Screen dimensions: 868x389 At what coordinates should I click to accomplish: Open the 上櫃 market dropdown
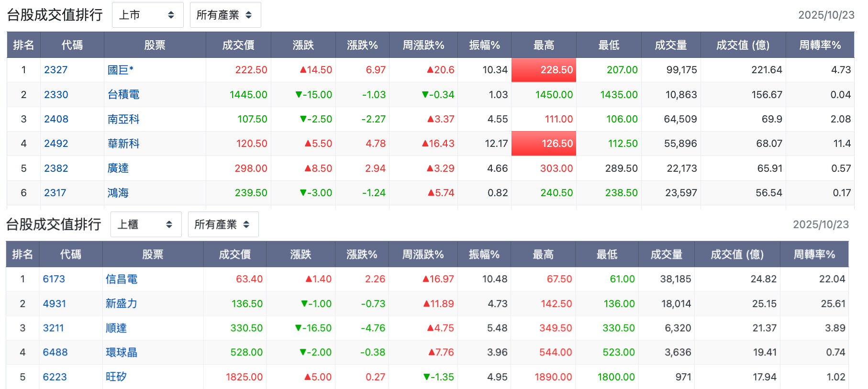tap(146, 224)
